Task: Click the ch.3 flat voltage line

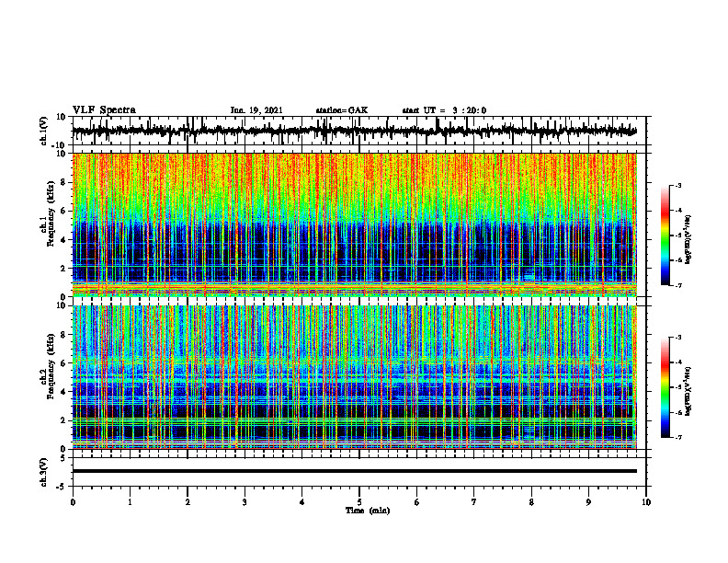Action: click(x=354, y=471)
